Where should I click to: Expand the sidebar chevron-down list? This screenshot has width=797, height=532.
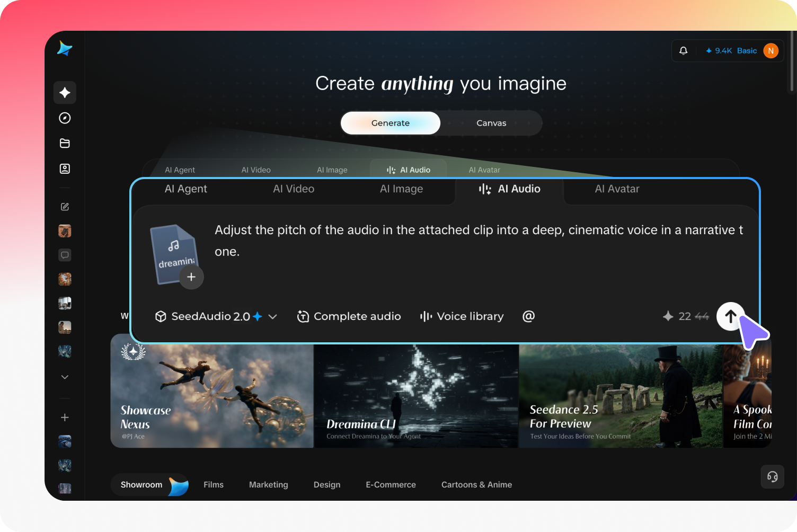[x=65, y=377]
